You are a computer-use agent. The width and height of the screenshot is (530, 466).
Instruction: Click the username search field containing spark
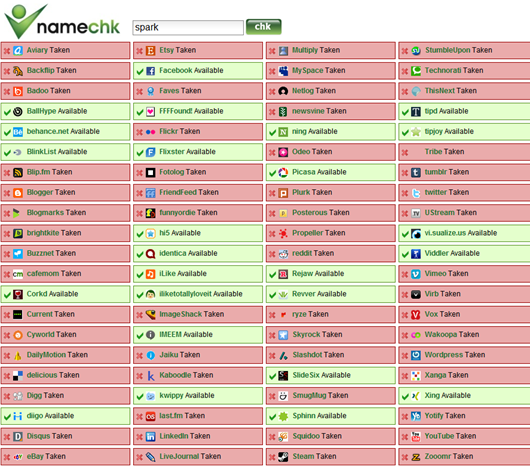coord(188,27)
